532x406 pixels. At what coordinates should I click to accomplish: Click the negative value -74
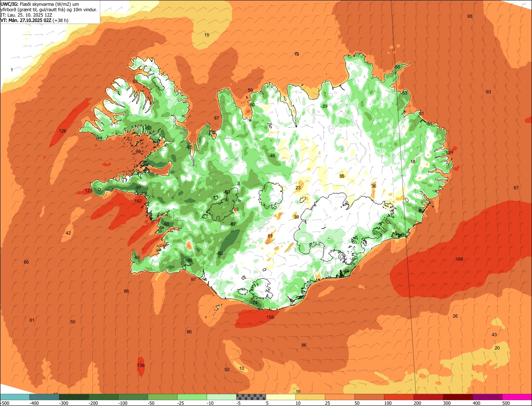tap(254, 303)
